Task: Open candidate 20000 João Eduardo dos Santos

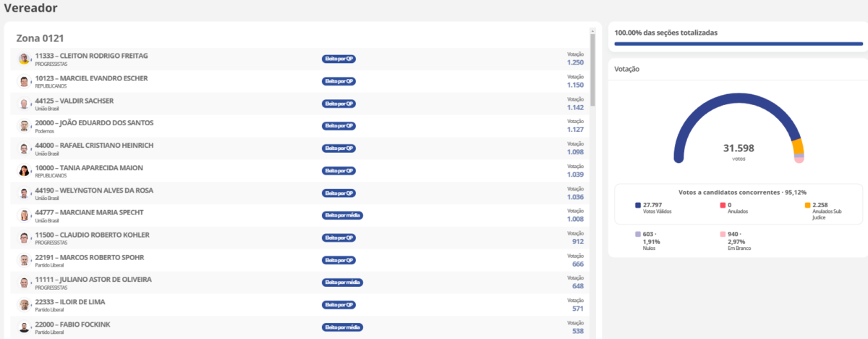Action: pos(94,122)
